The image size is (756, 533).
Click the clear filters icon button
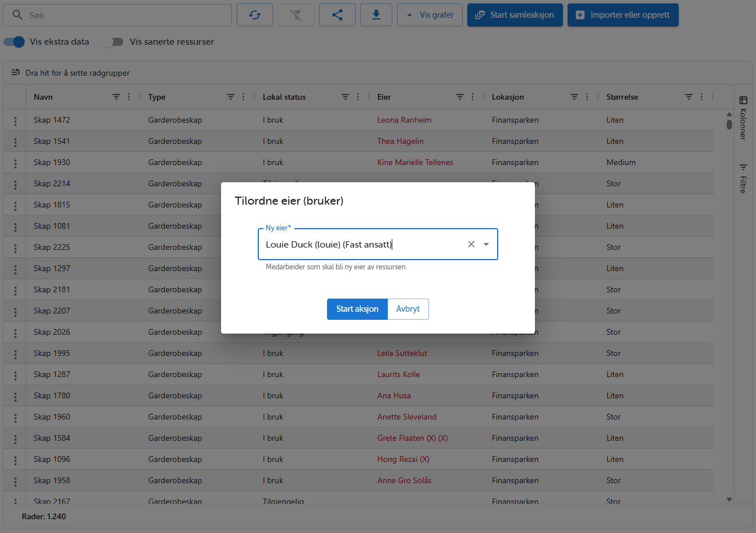[296, 15]
